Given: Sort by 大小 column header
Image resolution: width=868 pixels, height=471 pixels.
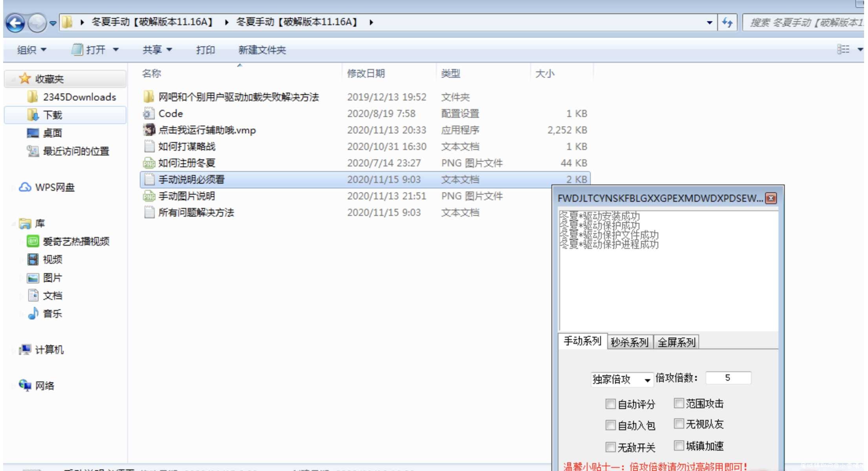Looking at the screenshot, I should click(545, 73).
